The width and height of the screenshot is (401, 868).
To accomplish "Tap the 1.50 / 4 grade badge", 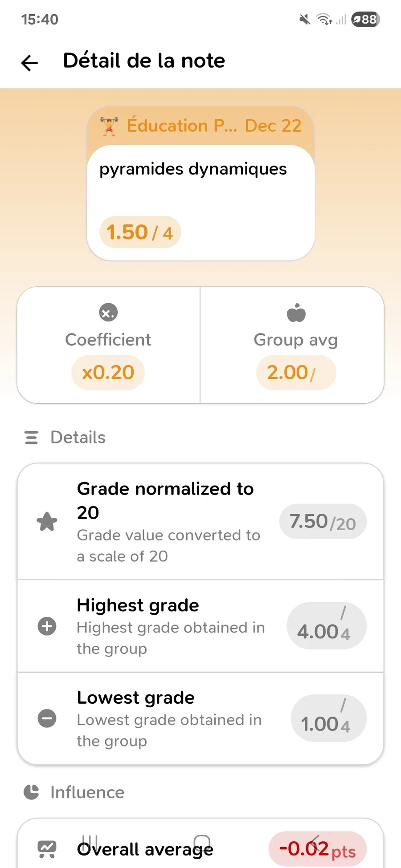I will pyautogui.click(x=140, y=232).
